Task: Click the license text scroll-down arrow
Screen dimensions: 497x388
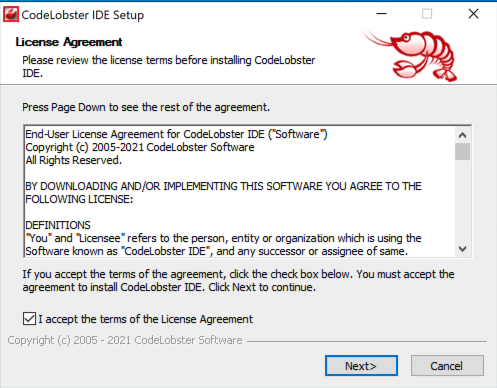Action: coord(462,249)
